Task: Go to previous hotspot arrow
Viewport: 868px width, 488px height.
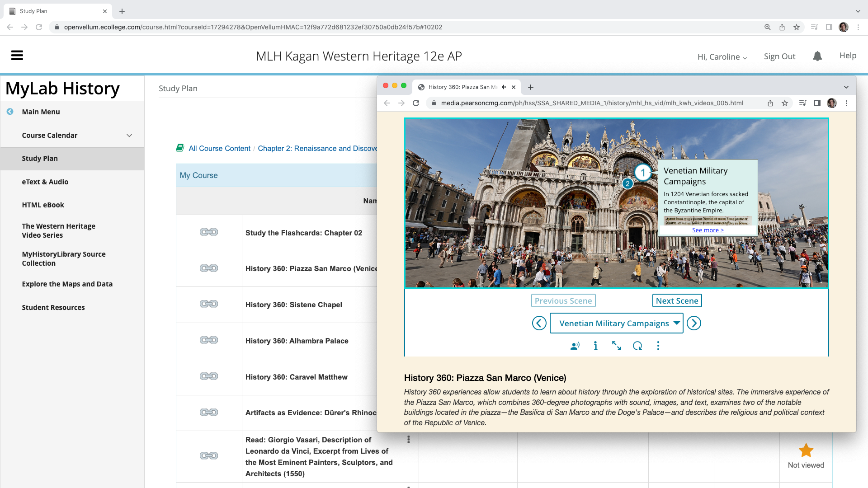Action: [539, 324]
